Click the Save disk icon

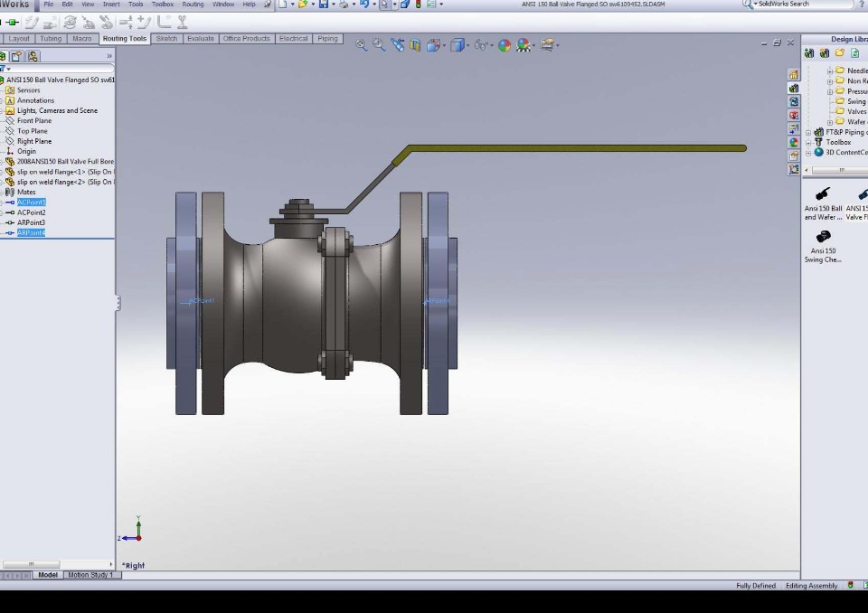(x=324, y=5)
